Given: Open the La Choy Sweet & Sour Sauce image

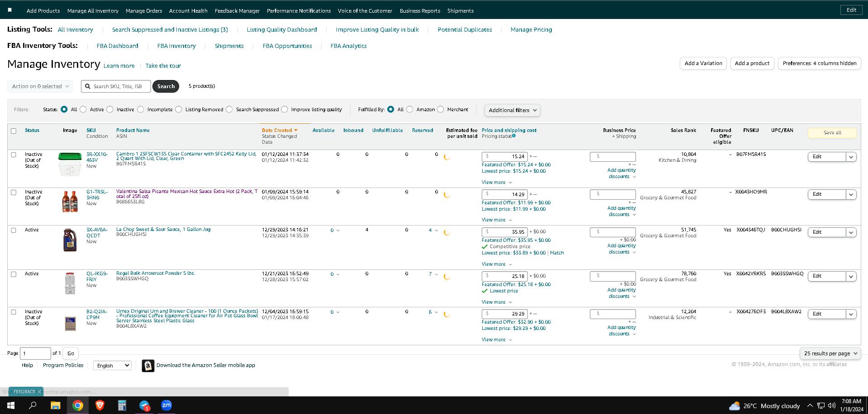Looking at the screenshot, I should click(70, 240).
